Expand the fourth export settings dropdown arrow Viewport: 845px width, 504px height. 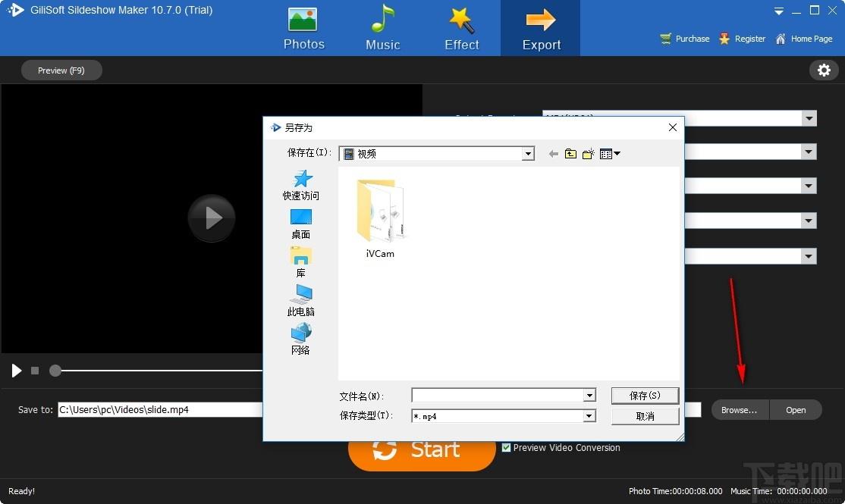click(x=809, y=221)
